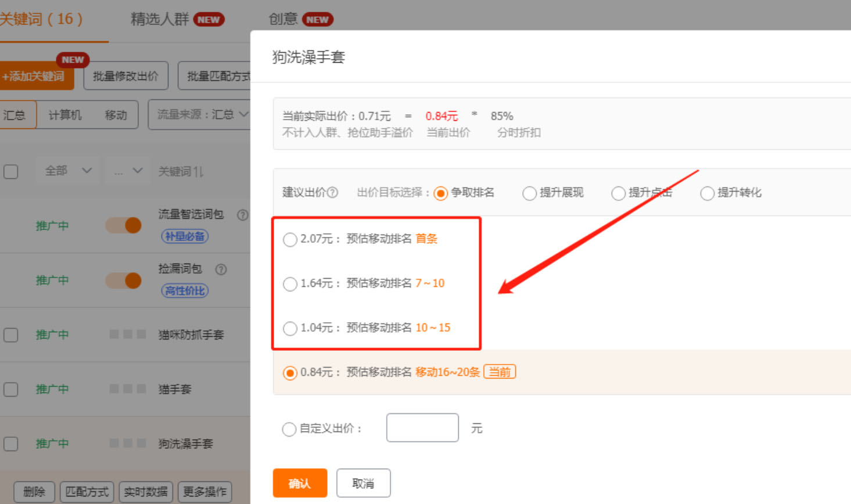The width and height of the screenshot is (851, 504).
Task: Click 85% 分时折扣 value
Action: click(x=502, y=116)
